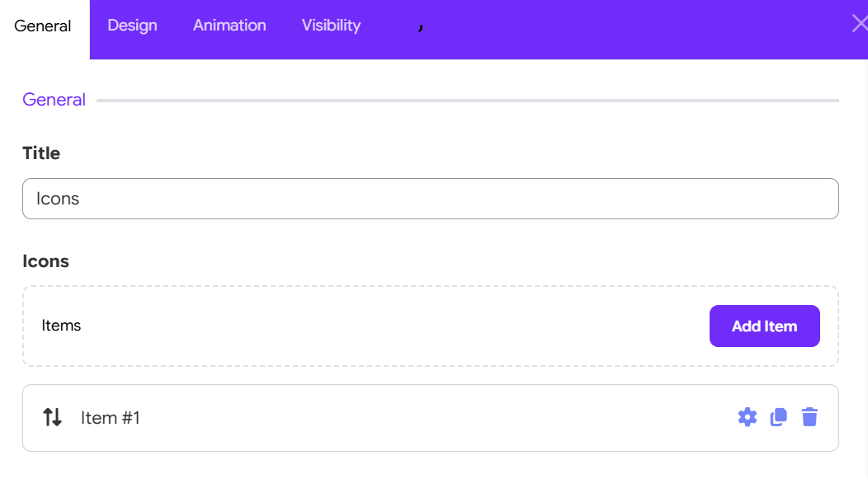Image resolution: width=868 pixels, height=479 pixels.
Task: Switch to the General tab
Action: (x=43, y=26)
